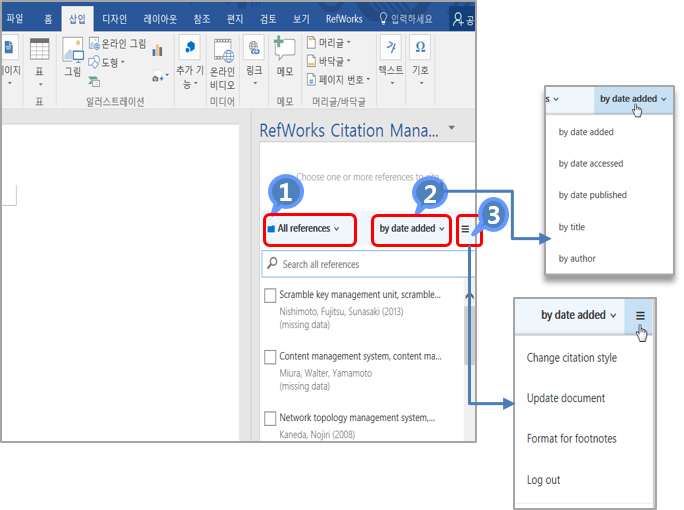Switch to the 홈 tab
This screenshot has width=684, height=510.
[48, 19]
